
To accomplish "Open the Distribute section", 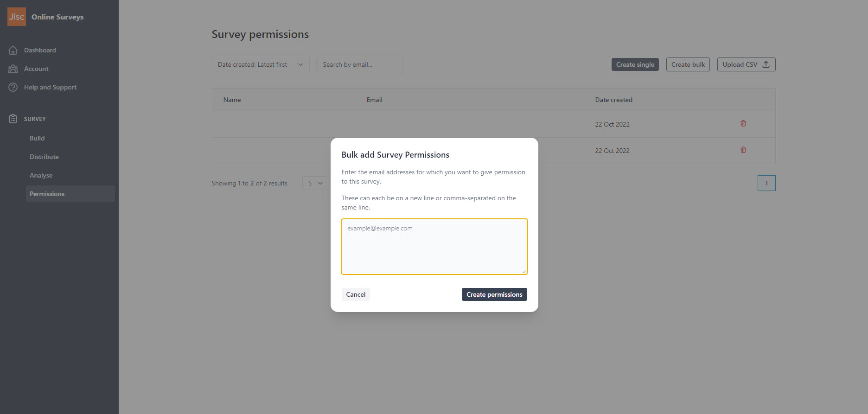I will pyautogui.click(x=44, y=157).
